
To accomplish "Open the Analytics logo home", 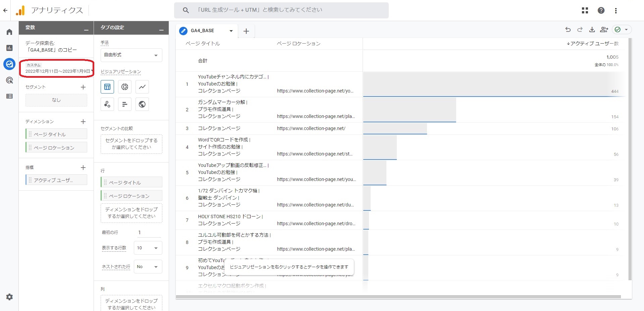I will click(x=20, y=10).
